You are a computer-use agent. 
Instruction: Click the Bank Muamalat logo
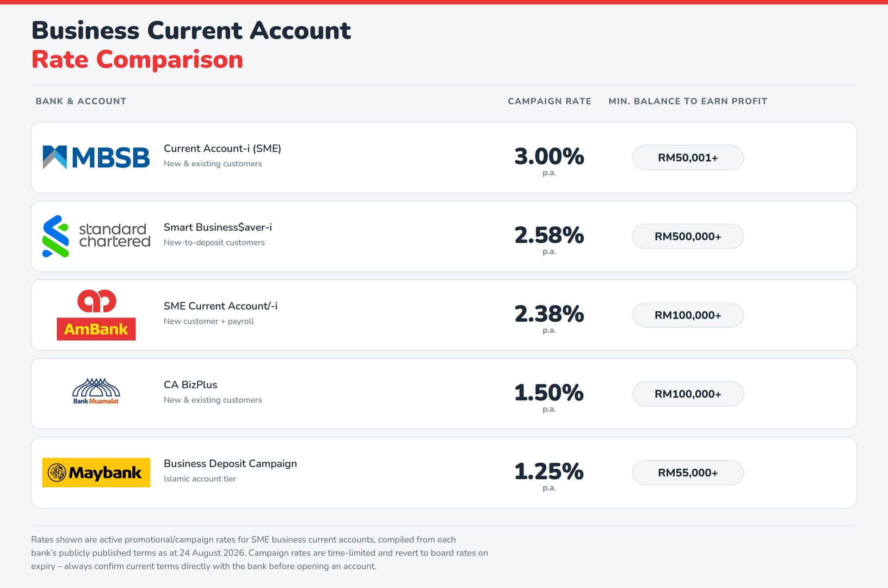point(96,392)
